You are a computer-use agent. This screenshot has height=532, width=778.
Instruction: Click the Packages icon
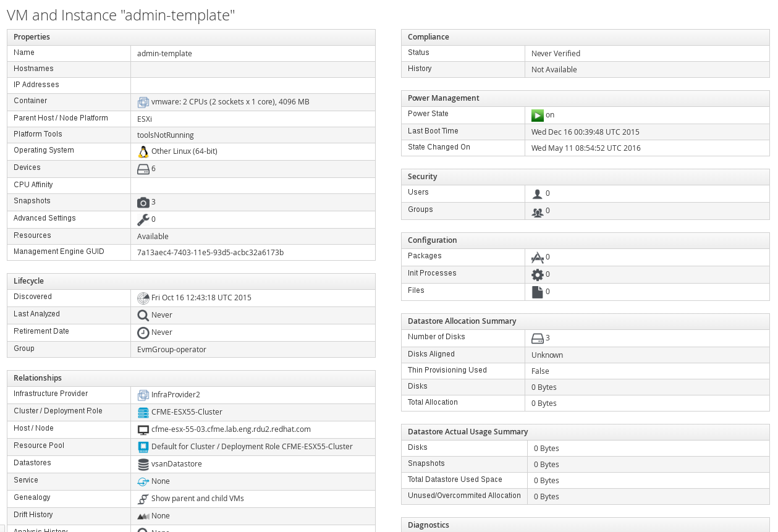pyautogui.click(x=538, y=257)
